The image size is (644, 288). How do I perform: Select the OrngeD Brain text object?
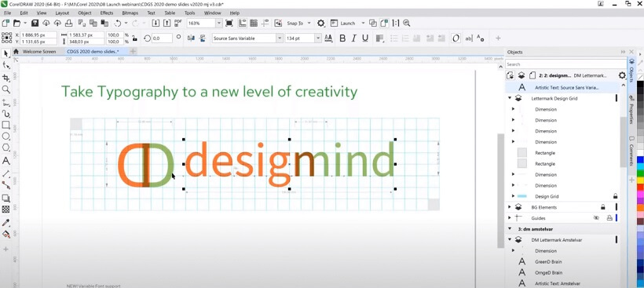click(x=549, y=272)
